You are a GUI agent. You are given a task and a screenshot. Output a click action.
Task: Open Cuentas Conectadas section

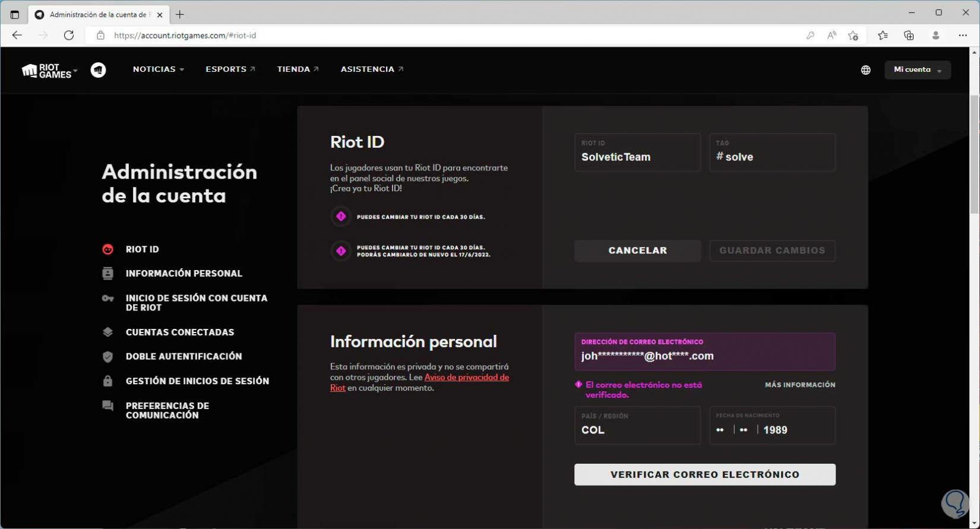[x=180, y=332]
